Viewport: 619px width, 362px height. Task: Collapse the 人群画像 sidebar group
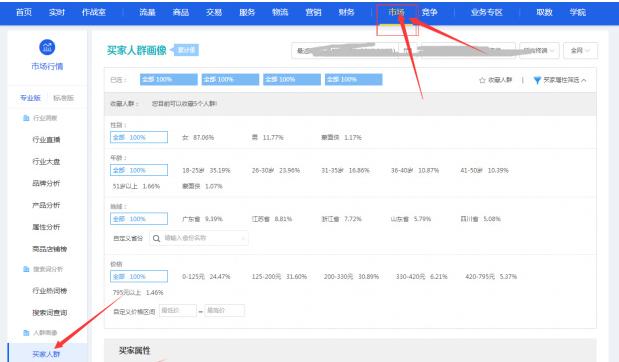[40, 333]
